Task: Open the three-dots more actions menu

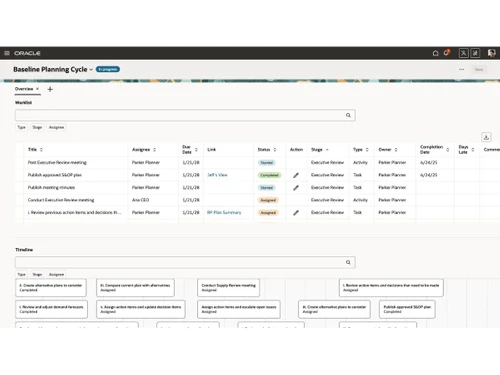Action: click(x=462, y=69)
